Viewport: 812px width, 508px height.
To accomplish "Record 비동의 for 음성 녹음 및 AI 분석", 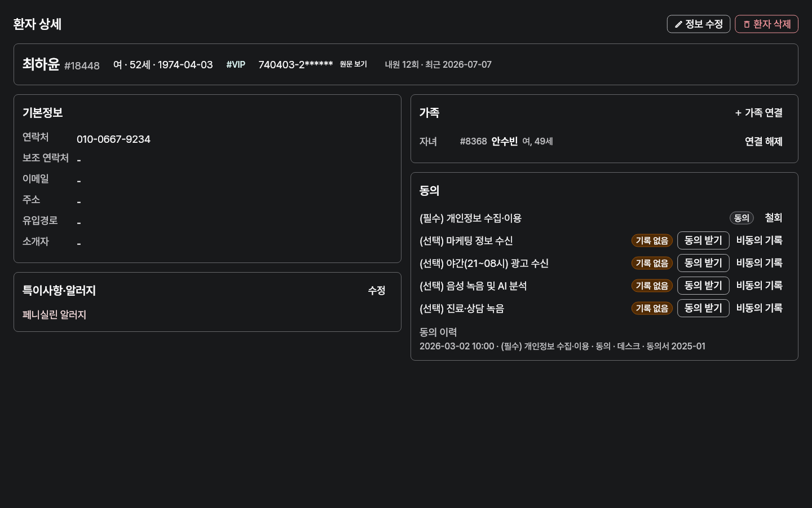I will (x=759, y=286).
